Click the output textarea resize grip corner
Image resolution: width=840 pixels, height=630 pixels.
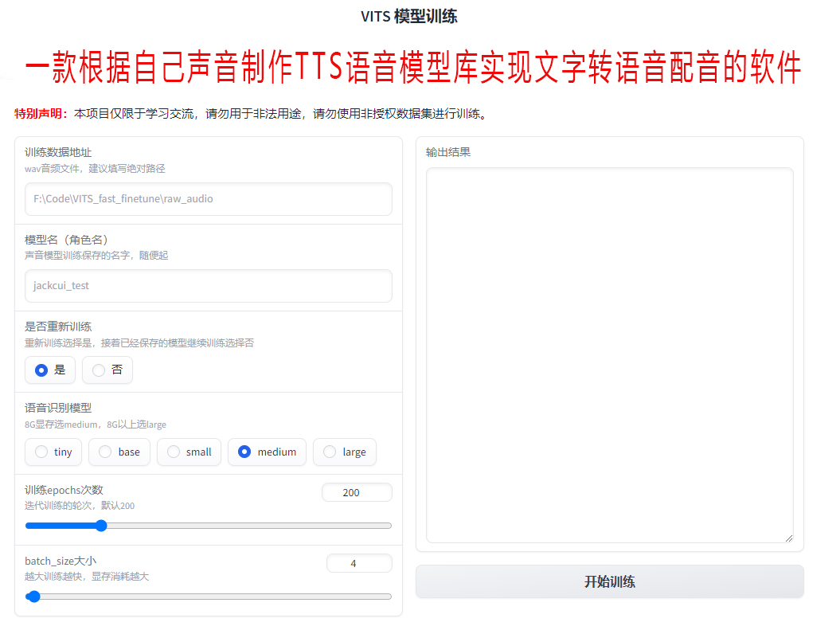point(788,538)
